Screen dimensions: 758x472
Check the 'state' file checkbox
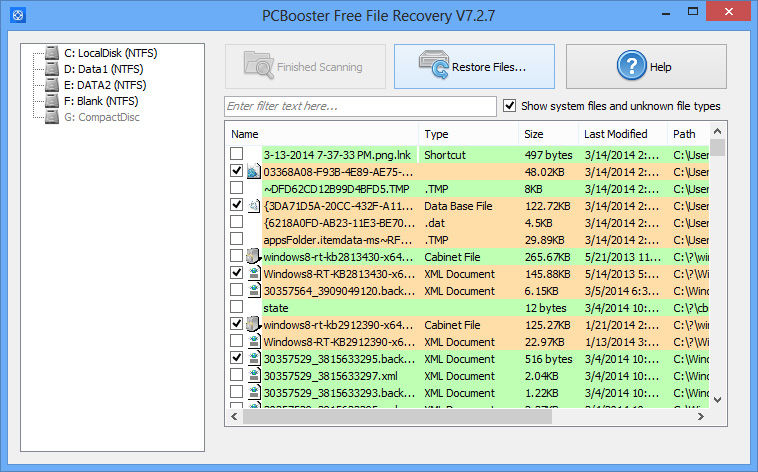point(236,307)
